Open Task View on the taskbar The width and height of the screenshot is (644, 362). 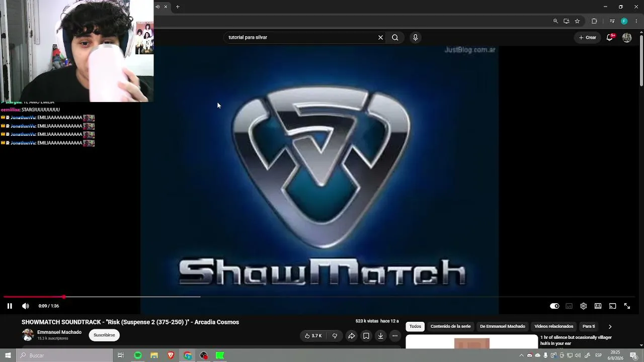[x=121, y=355]
